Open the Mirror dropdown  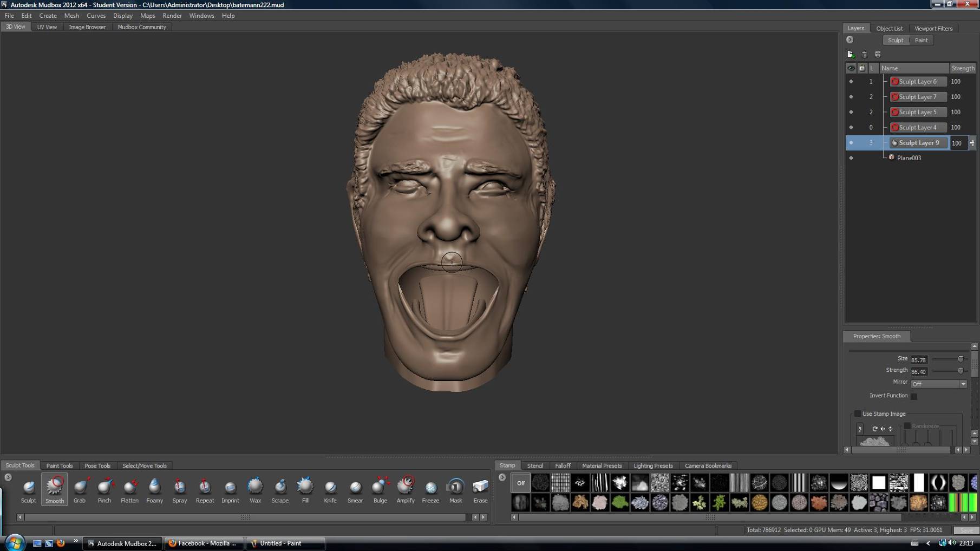939,384
